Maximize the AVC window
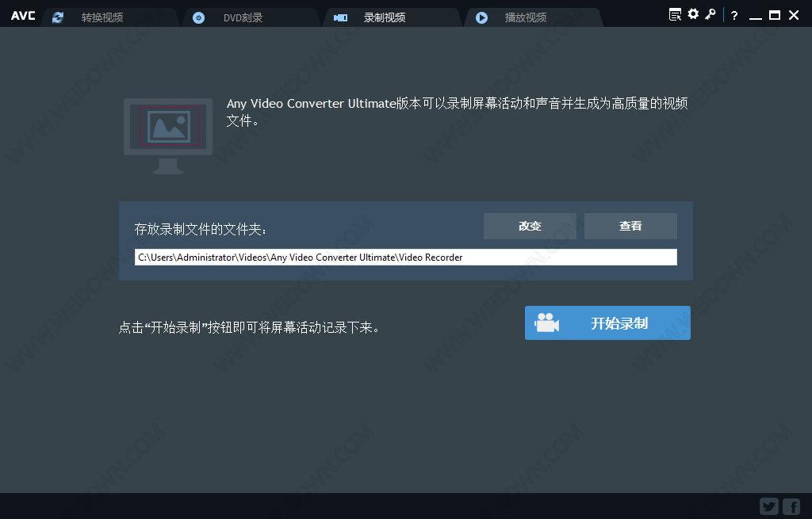This screenshot has width=812, height=519. point(775,15)
